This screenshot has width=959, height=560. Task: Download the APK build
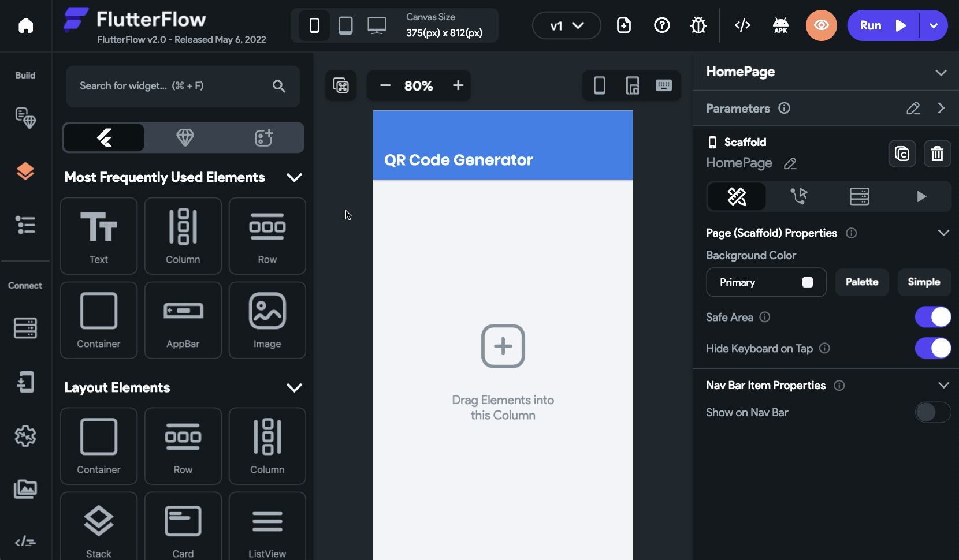coord(780,25)
